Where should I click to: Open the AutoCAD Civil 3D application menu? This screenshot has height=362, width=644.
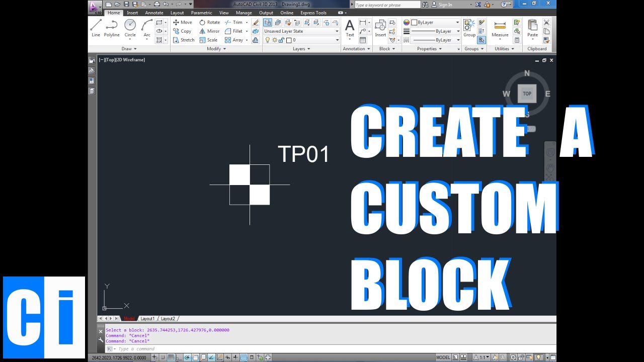pos(95,7)
